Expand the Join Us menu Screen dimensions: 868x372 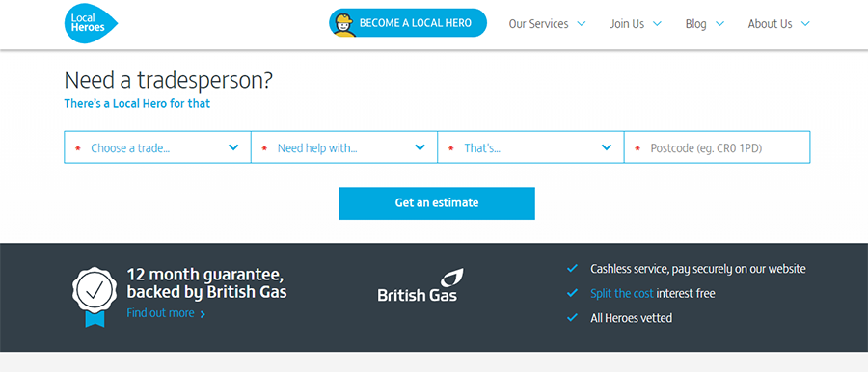636,24
